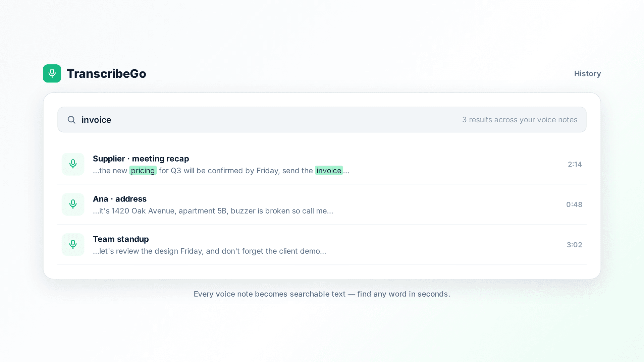Image resolution: width=644 pixels, height=362 pixels.
Task: Click the Ana address microphone icon
Action: (x=73, y=204)
